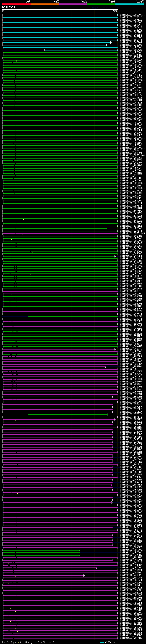Screen dimensions: 146x644
Task: Select hit UniRef100_C0ADX7
Action: point(131,60)
